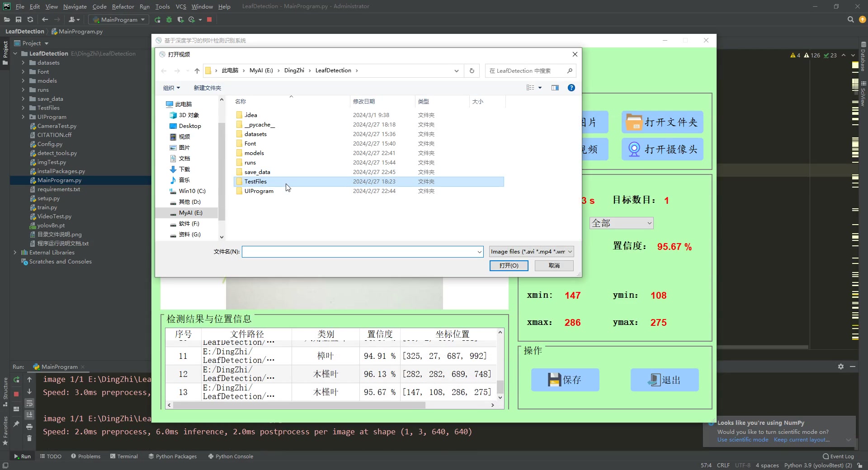Screen dimensions: 868x470
Task: Stop the script with the red square icon
Action: [x=209, y=19]
